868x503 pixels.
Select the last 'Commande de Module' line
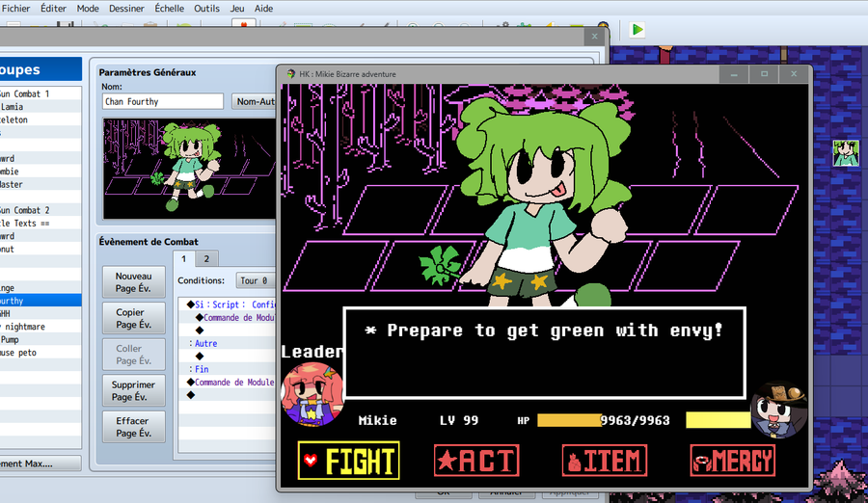[x=228, y=382]
